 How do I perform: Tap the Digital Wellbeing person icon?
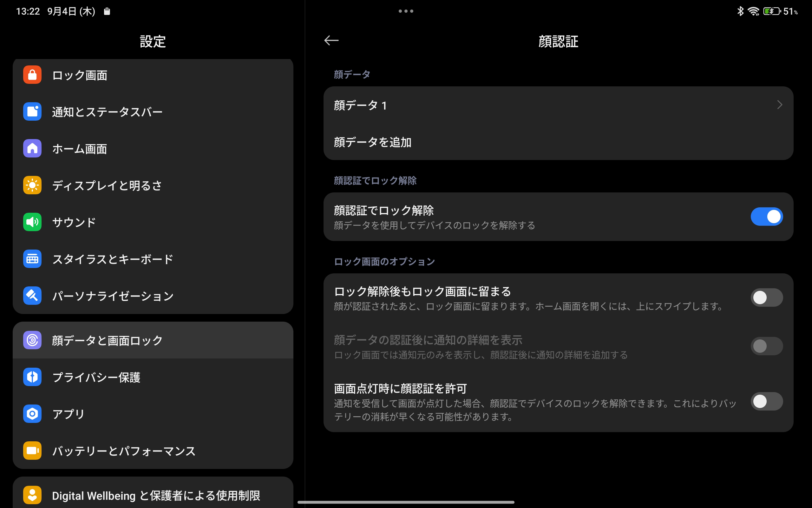(32, 495)
